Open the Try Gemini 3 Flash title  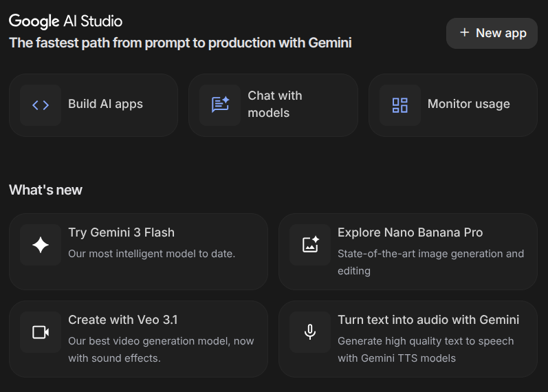pos(121,232)
